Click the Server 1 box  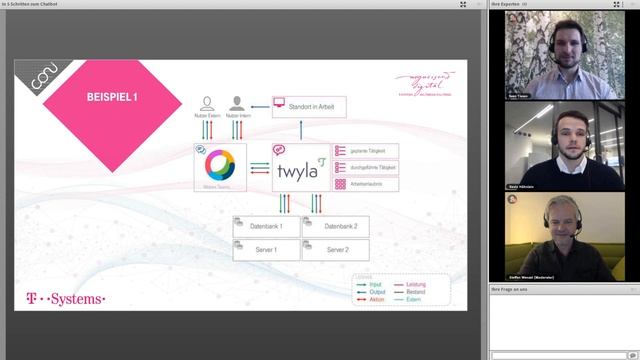[266, 250]
